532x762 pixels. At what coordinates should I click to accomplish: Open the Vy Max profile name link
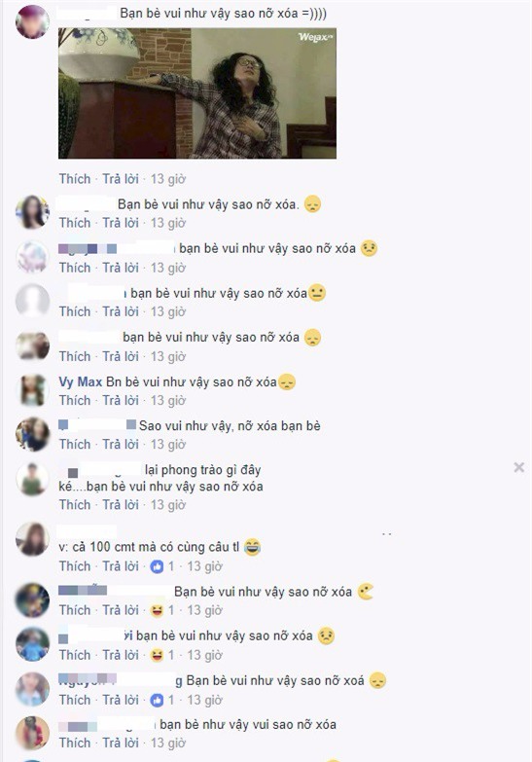81,381
